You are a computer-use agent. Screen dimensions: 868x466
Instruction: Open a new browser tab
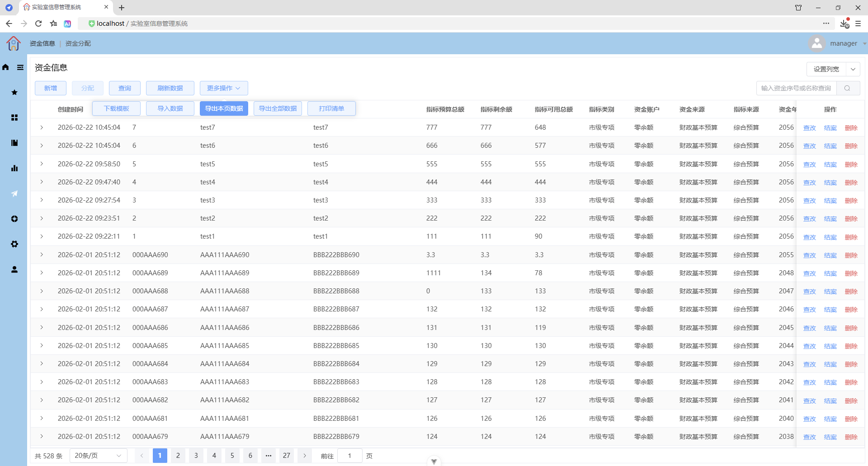tap(122, 8)
